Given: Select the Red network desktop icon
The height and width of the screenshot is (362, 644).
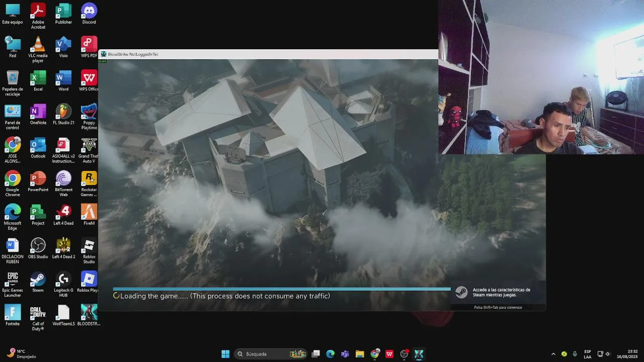Looking at the screenshot, I should coord(13,47).
